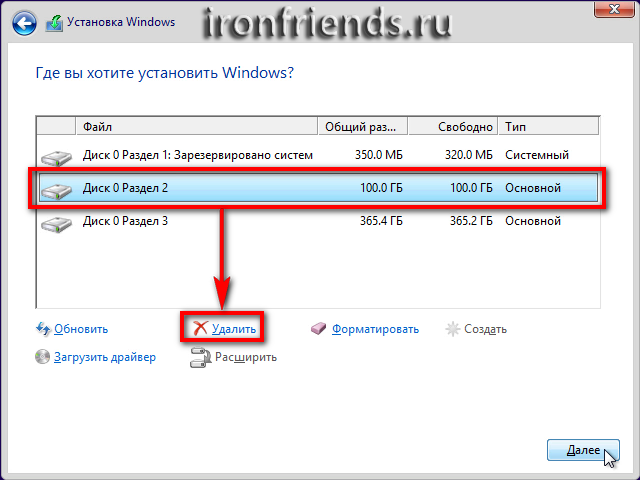The image size is (640, 480).
Task: Sort by the Тип column header
Action: click(x=550, y=128)
